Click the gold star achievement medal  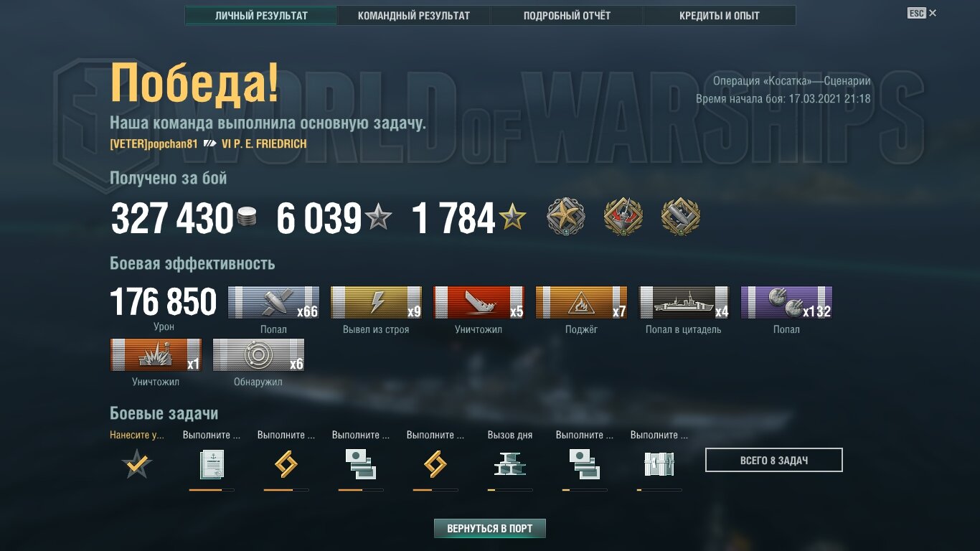566,217
